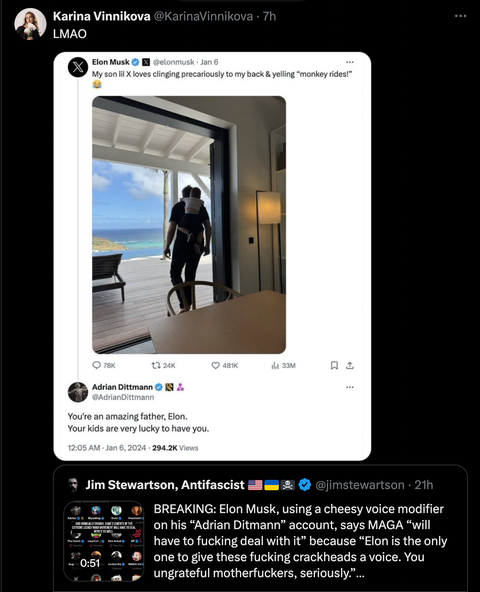View analytics icon showing 33M views
The width and height of the screenshot is (480, 592).
275,365
